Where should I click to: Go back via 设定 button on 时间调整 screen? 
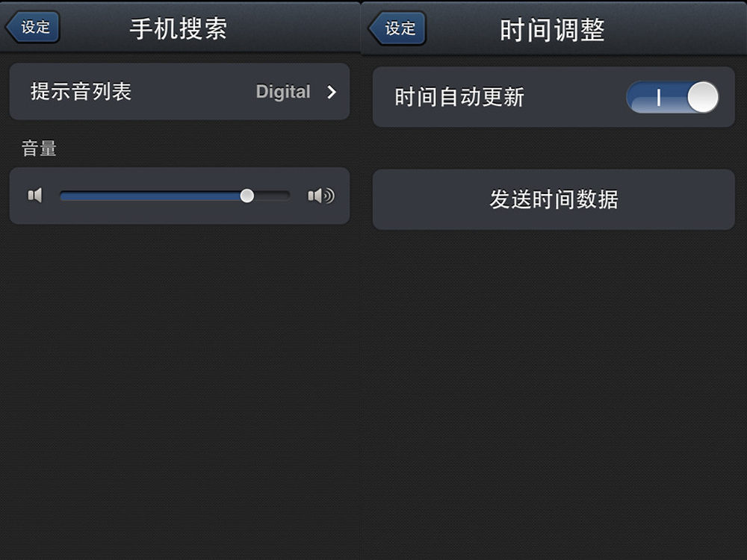coord(397,28)
